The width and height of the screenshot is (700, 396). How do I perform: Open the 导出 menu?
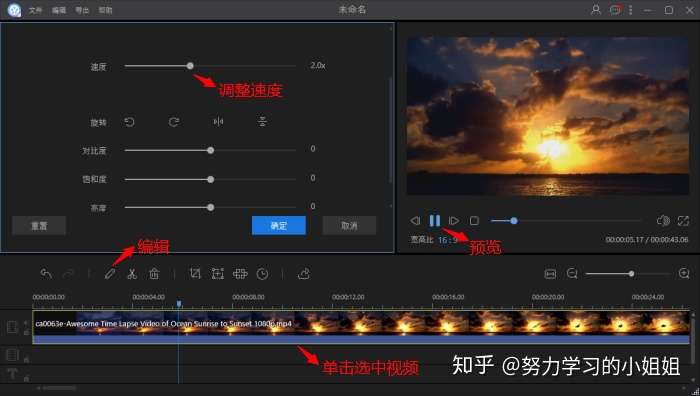pyautogui.click(x=82, y=10)
